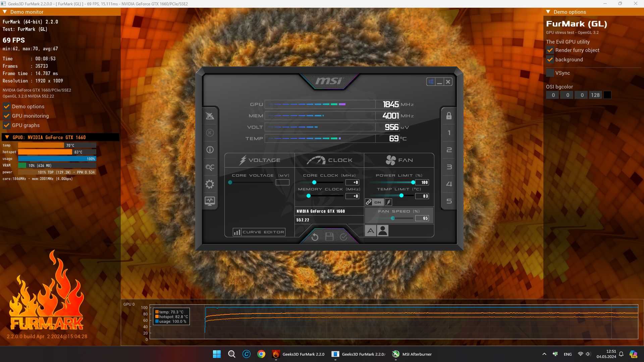This screenshot has width=644, height=362.
Task: Collapse the Demo options panel
Action: (548, 12)
